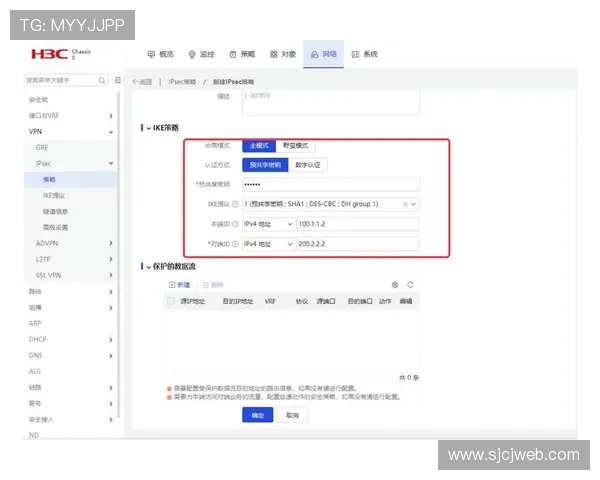
Task: Click the local ID field showing 100.1.1.2
Action: pos(358,224)
